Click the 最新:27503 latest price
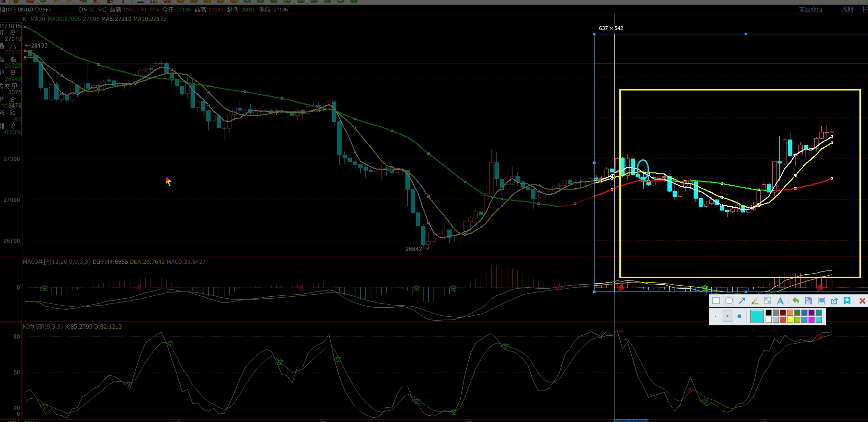The height and width of the screenshot is (422, 868). 124,10
